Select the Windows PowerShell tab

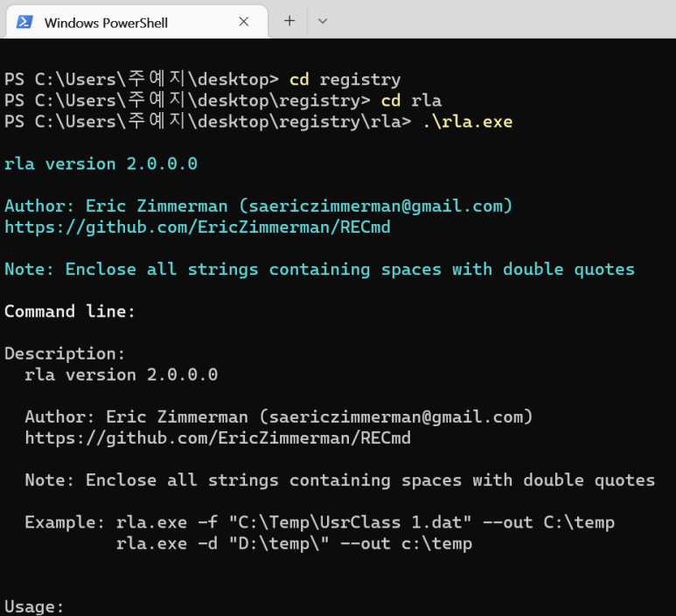(x=137, y=22)
